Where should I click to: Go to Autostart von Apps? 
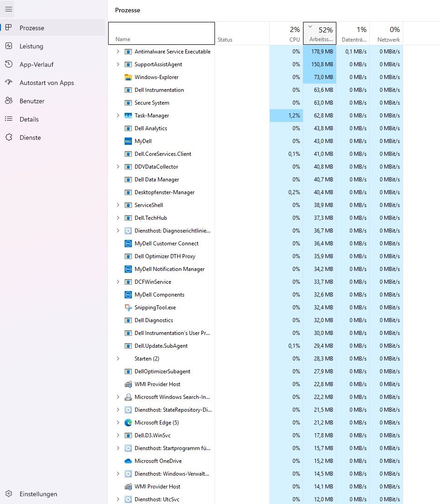(52, 83)
